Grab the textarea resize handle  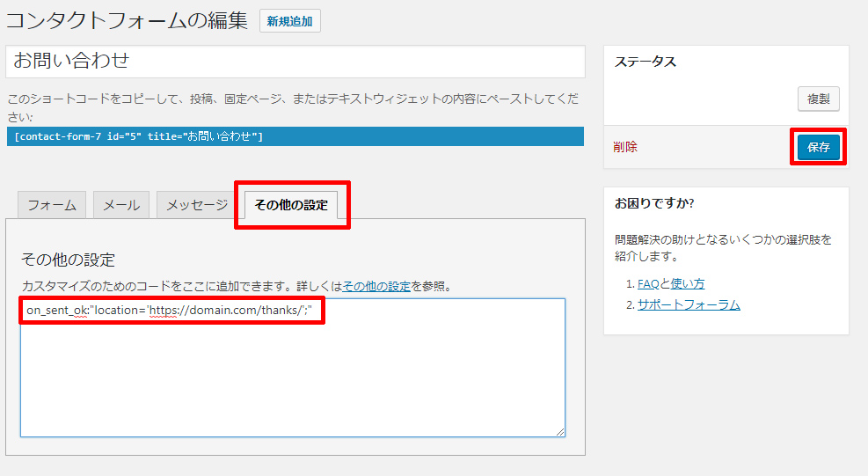(559, 431)
